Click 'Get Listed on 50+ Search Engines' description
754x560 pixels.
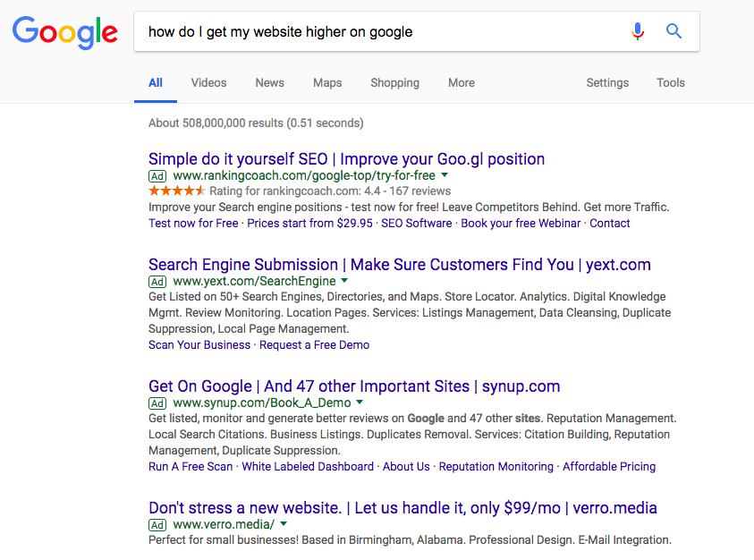pyautogui.click(x=410, y=313)
